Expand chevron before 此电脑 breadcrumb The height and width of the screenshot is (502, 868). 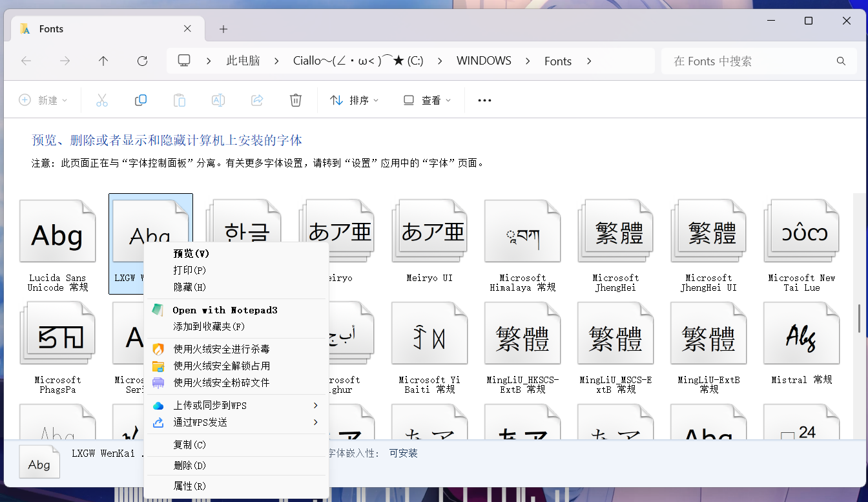[209, 61]
